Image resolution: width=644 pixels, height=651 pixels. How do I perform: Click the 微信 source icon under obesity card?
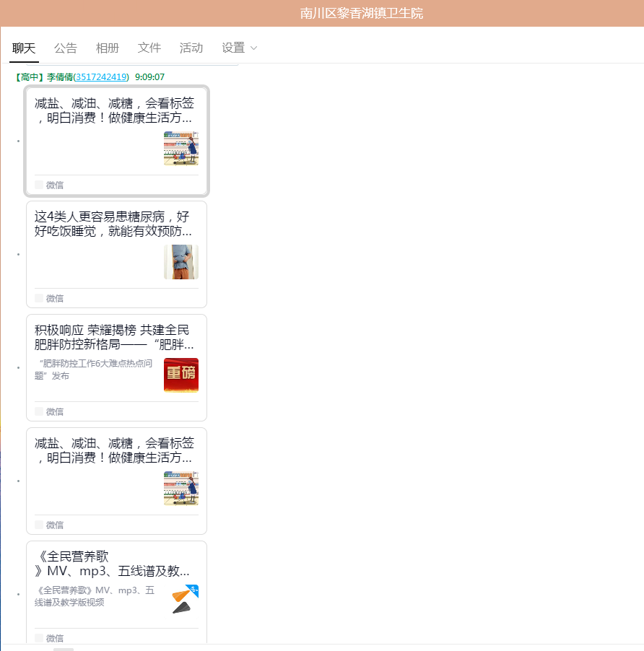[39, 411]
